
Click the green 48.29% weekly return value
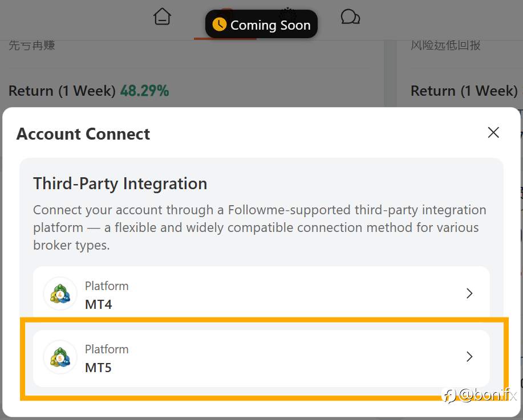144,91
